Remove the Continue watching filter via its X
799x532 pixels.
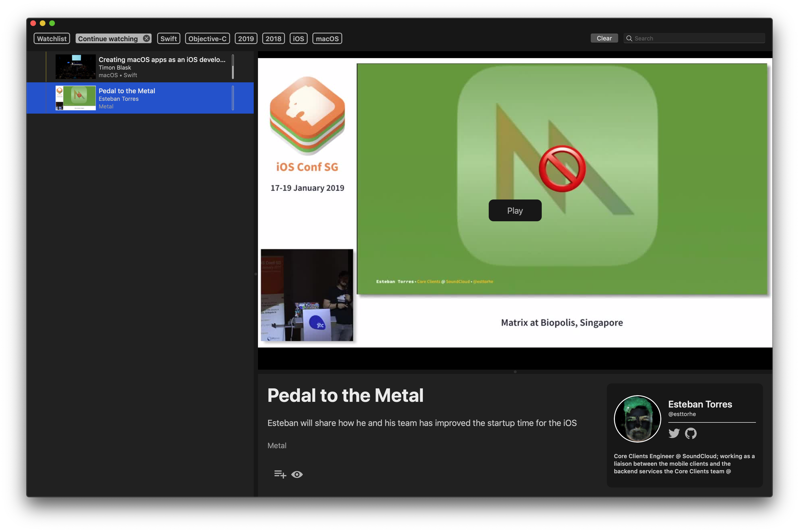tap(146, 38)
